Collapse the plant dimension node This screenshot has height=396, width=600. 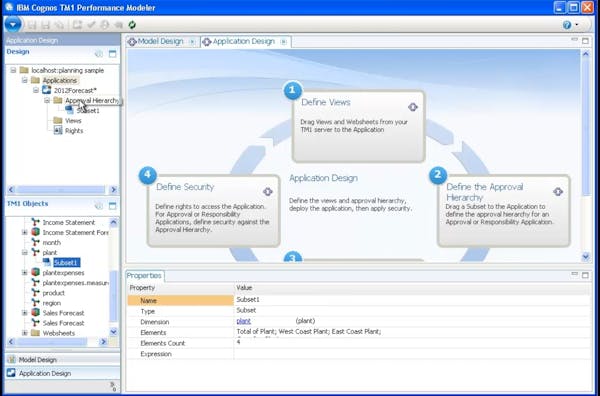coord(24,253)
